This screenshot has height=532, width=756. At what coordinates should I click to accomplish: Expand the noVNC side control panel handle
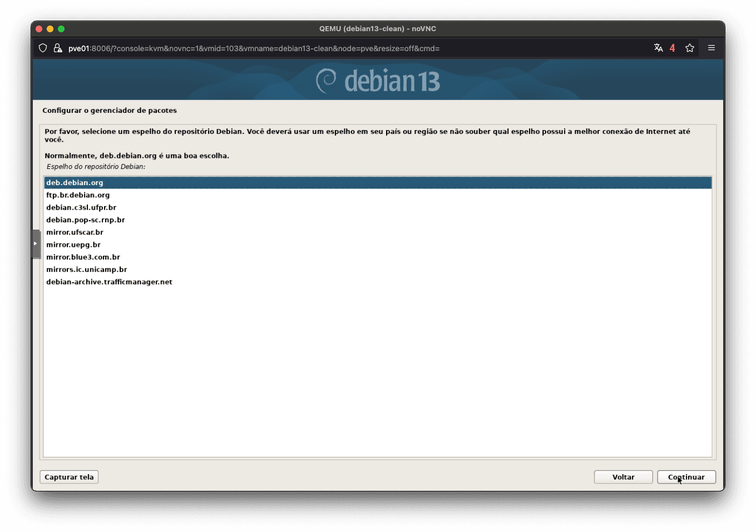click(36, 243)
